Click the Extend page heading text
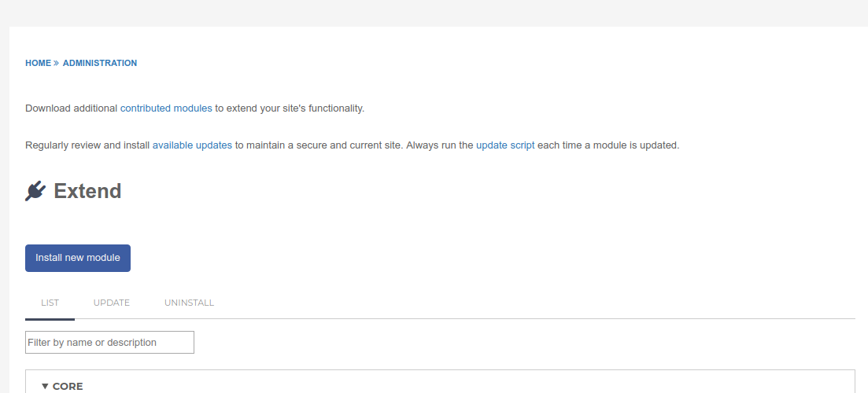 (87, 191)
